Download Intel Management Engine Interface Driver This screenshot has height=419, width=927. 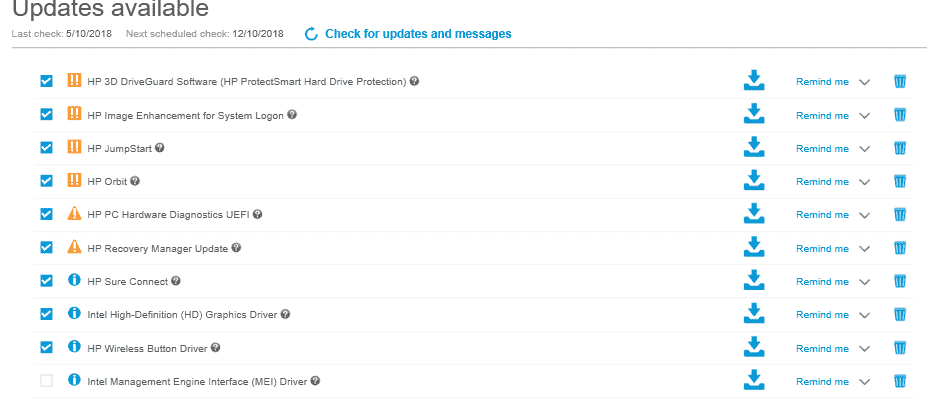point(753,381)
